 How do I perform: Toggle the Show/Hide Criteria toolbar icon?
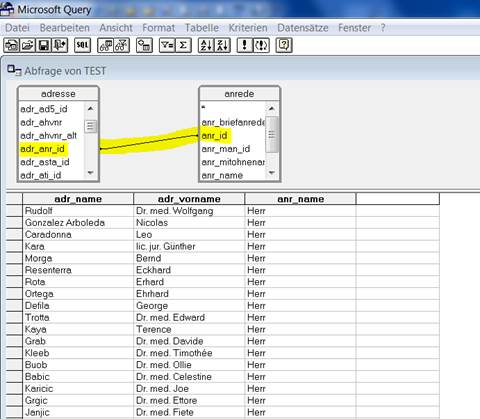122,45
